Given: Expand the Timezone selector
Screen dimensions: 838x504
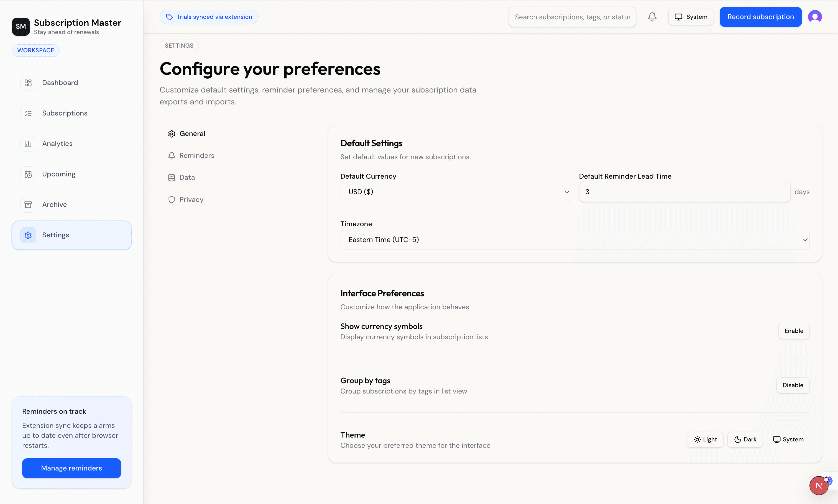Looking at the screenshot, I should point(575,240).
